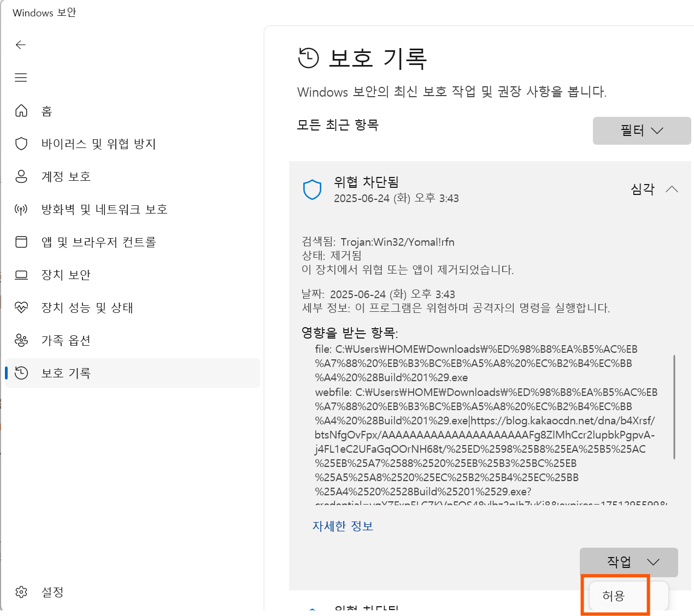Click the back arrow icon
Viewport: 694px width, 616px height.
21,45
